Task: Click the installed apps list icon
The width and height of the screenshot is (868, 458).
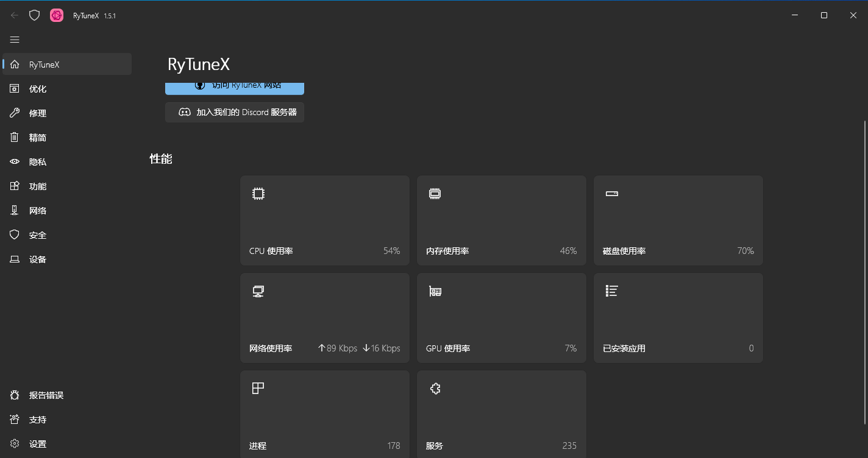Action: tap(612, 291)
